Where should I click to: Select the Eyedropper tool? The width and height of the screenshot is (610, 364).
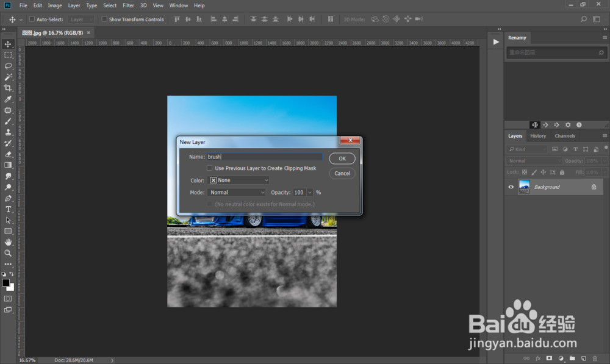pos(8,99)
